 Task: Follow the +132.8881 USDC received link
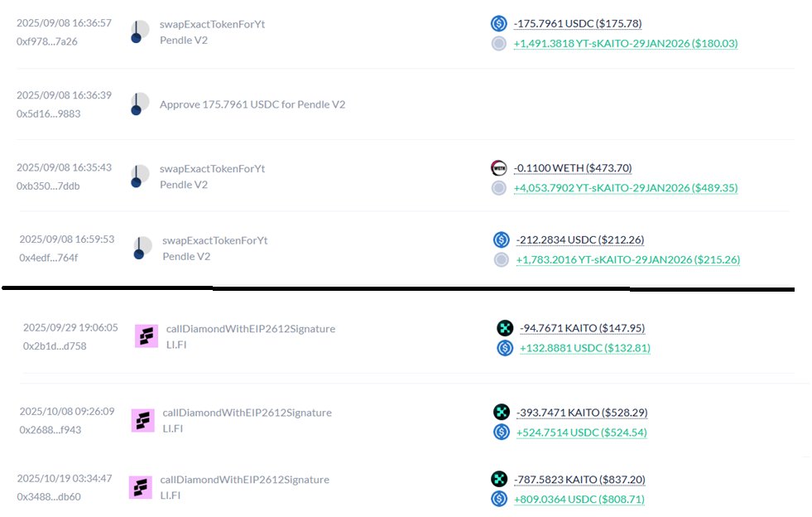point(584,348)
